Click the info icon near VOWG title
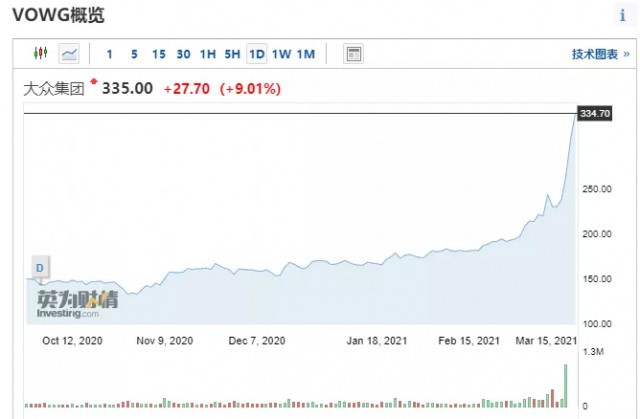The image size is (640, 419). point(623,16)
